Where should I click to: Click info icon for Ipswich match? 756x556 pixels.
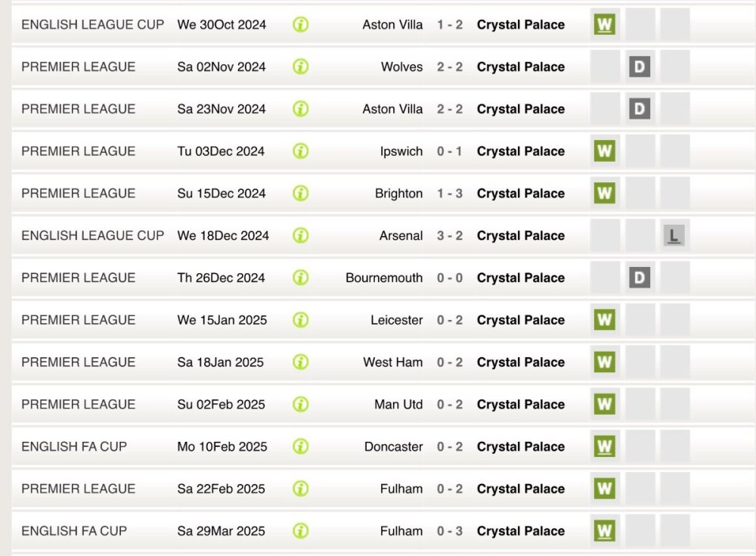pos(300,151)
